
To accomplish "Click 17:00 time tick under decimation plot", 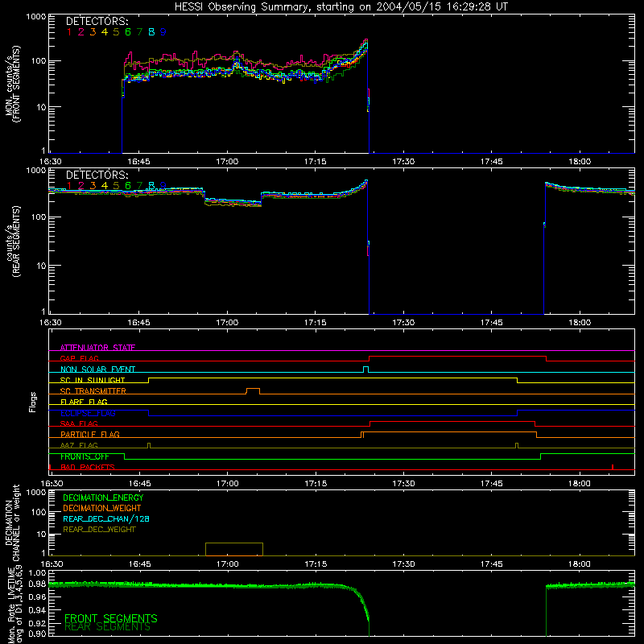I will (x=227, y=564).
